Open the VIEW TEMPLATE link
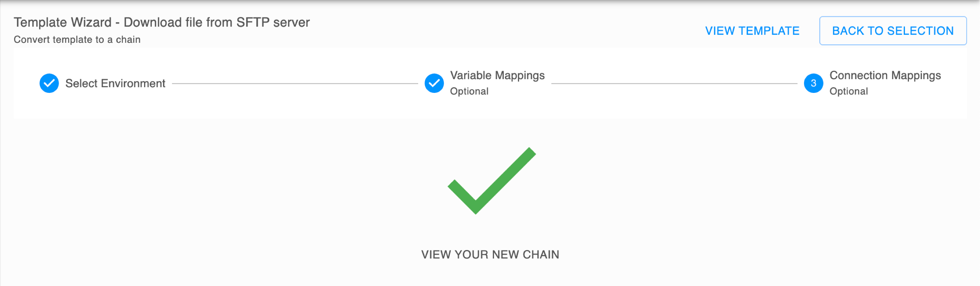980x286 pixels. click(x=752, y=31)
